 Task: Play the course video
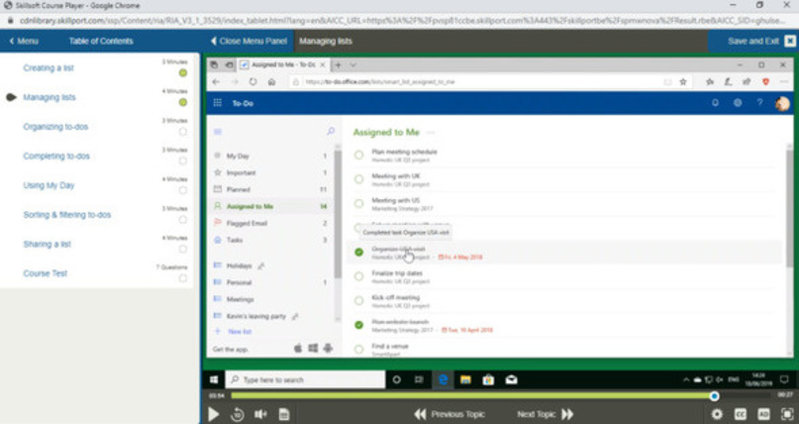click(x=214, y=414)
